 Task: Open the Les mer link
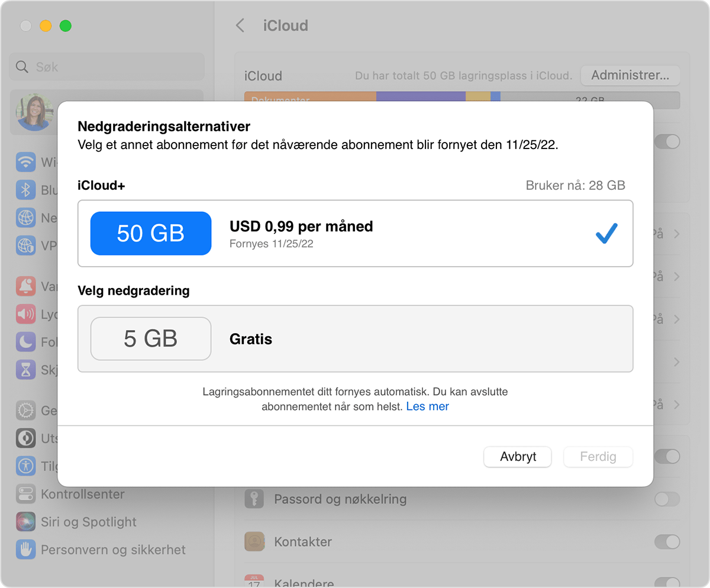point(427,406)
